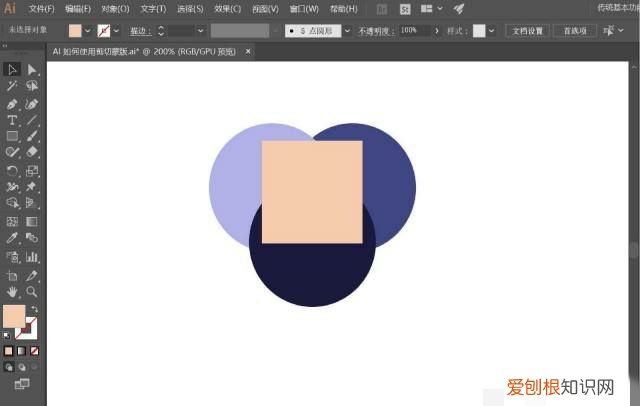Select the Hand tool

point(12,292)
